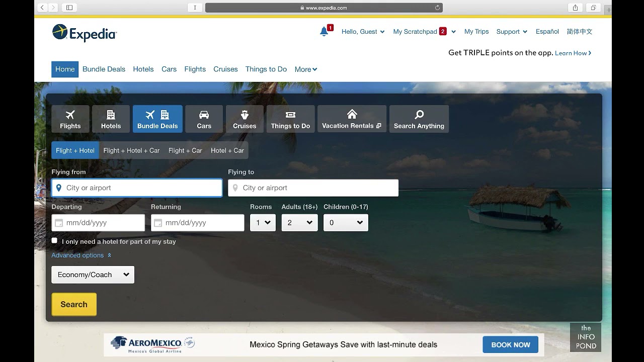
Task: Click the Learn How link
Action: tap(573, 53)
